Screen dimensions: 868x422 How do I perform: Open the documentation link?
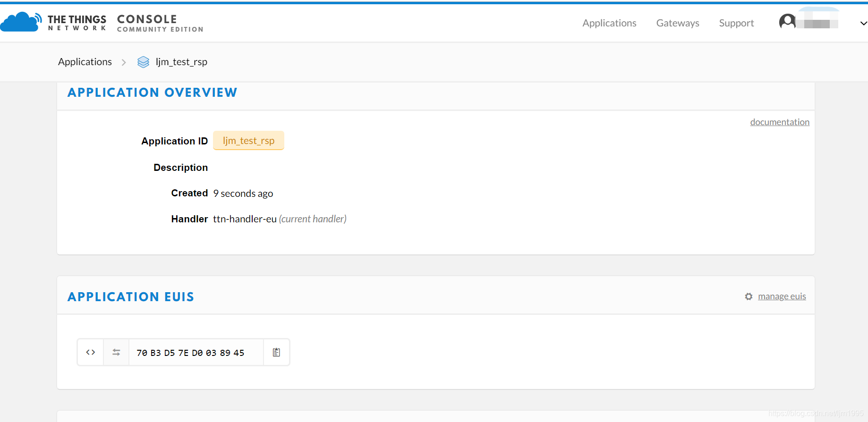pos(780,122)
